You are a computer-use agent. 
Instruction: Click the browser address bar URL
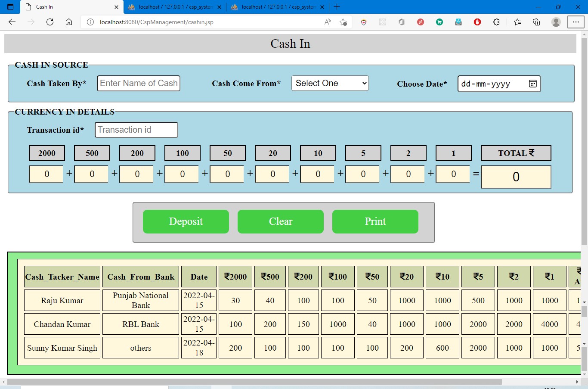point(157,22)
